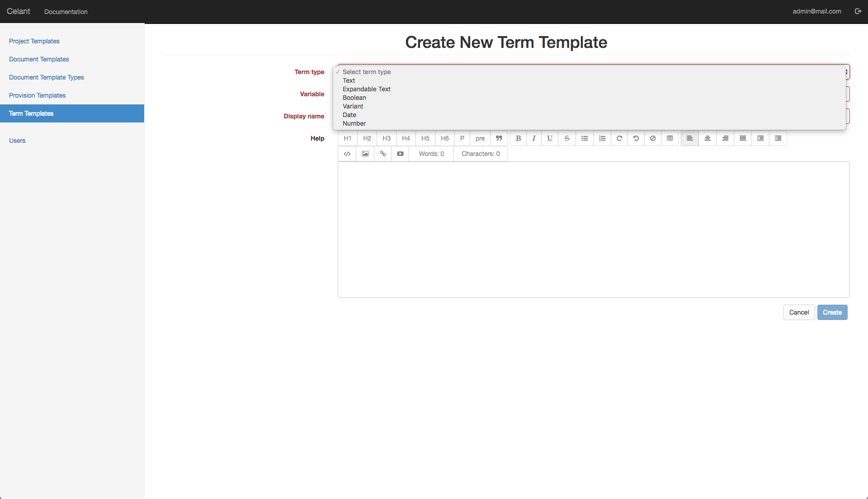Screen dimensions: 868x499
Task: Select 'Boolean' from the term type list
Action: [354, 98]
